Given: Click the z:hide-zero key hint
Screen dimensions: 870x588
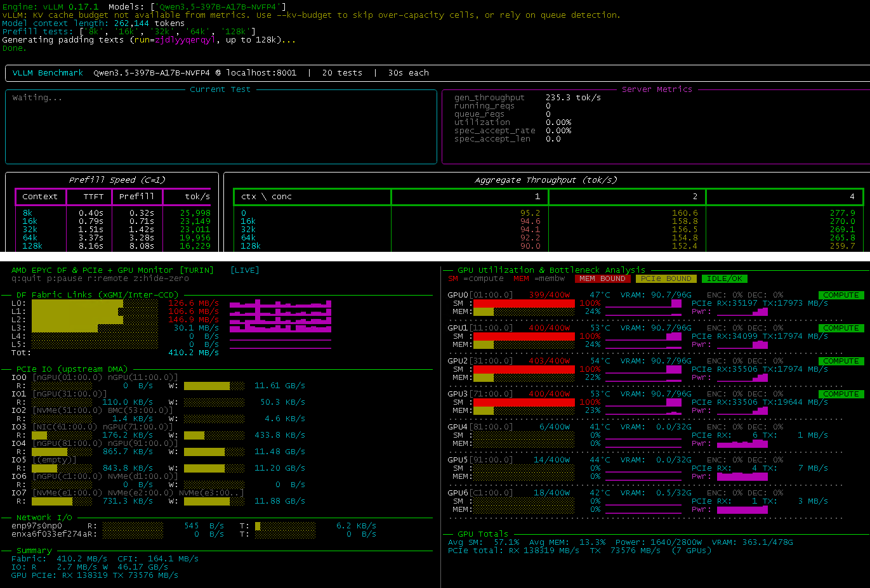Looking at the screenshot, I should [x=161, y=278].
